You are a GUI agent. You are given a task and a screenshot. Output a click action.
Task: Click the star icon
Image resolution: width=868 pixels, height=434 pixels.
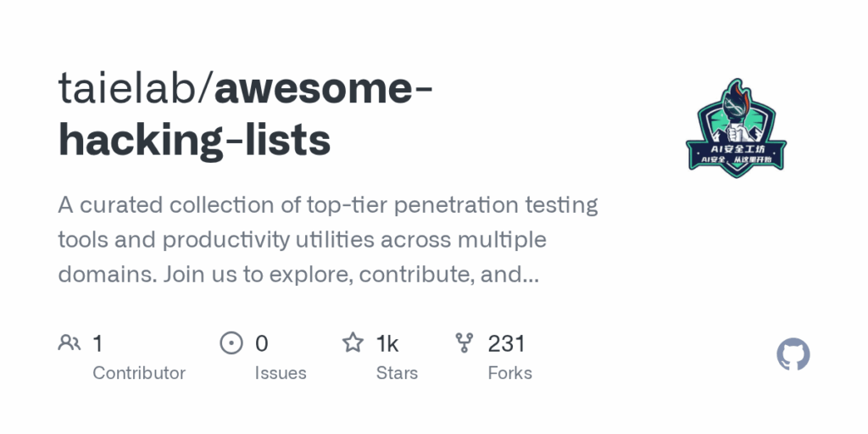(353, 342)
